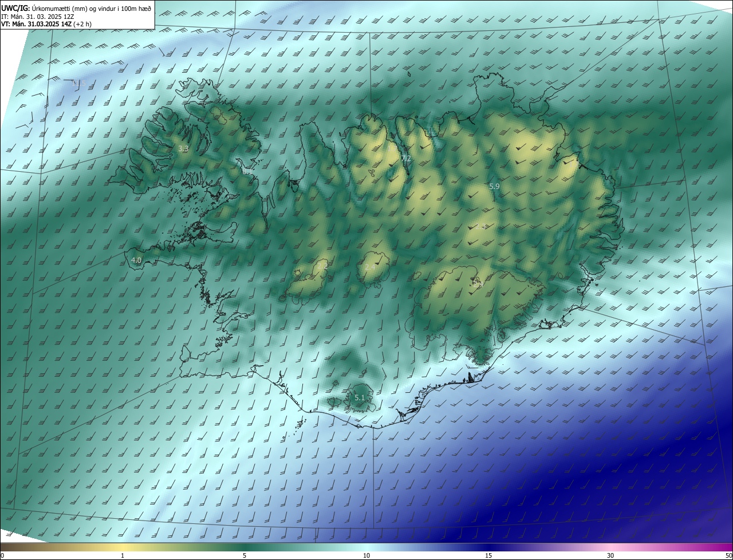733x560 pixels.
Task: Click the 5.9 precipitation value label
Action: coord(495,187)
